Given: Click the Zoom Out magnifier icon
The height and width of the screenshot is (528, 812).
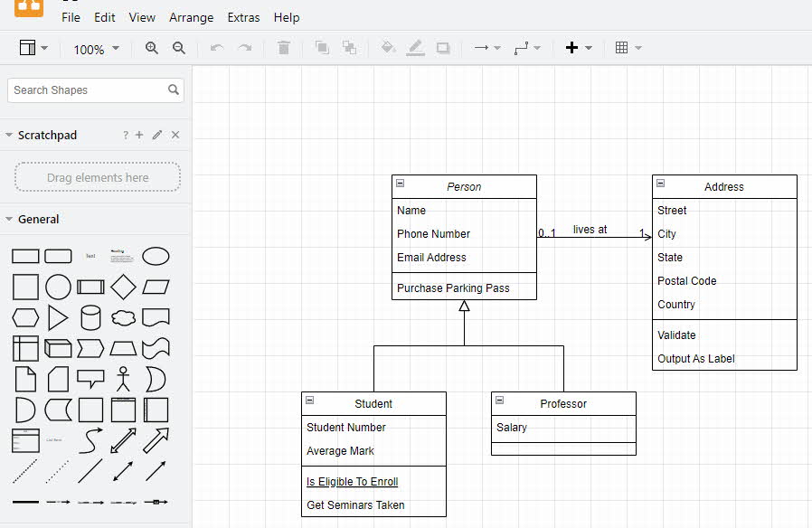Looking at the screenshot, I should pyautogui.click(x=179, y=49).
